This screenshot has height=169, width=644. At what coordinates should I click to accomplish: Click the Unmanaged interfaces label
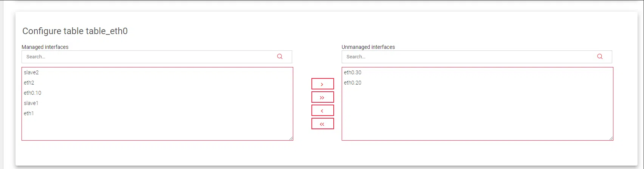coord(368,47)
